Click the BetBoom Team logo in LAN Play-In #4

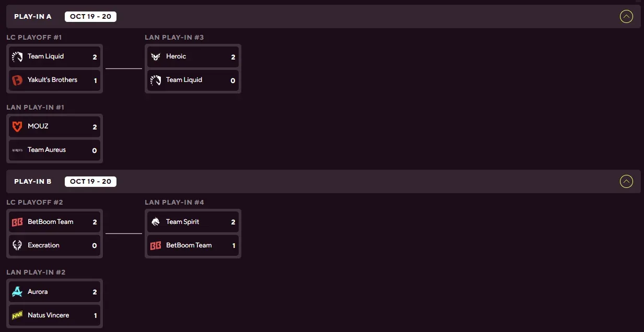point(155,245)
